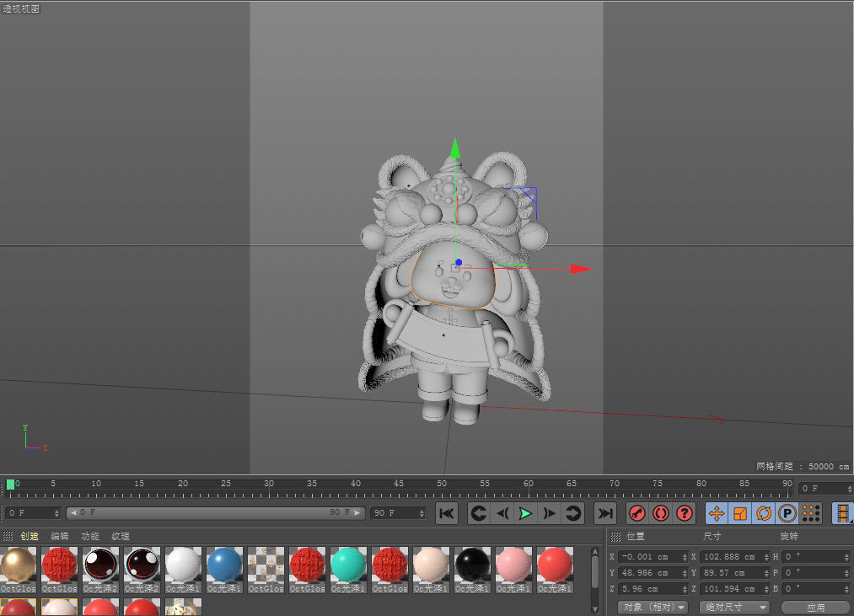Toggle Autokeying red circle icon
The width and height of the screenshot is (854, 616).
click(x=661, y=513)
